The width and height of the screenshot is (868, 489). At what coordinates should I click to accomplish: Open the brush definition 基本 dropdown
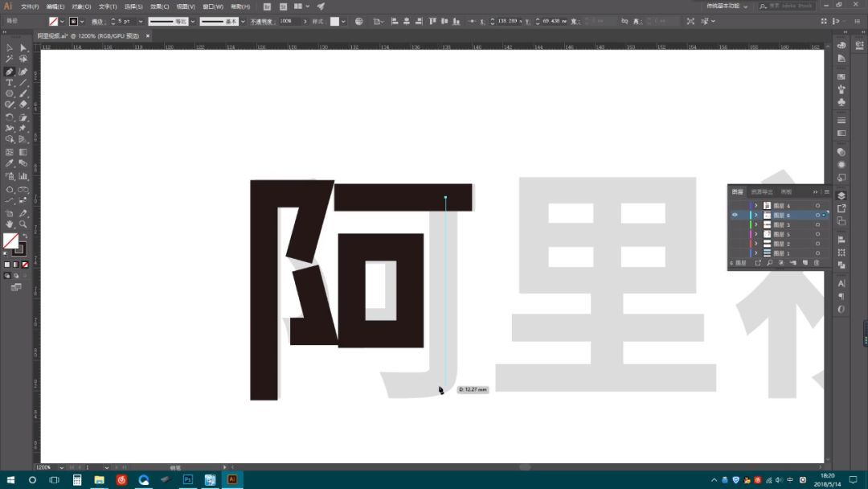[243, 21]
